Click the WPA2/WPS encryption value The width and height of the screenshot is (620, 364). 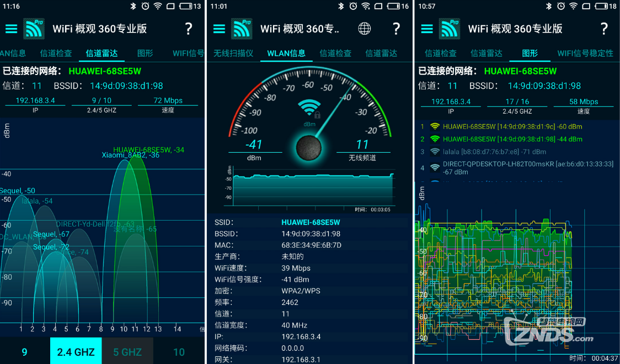pos(301,291)
